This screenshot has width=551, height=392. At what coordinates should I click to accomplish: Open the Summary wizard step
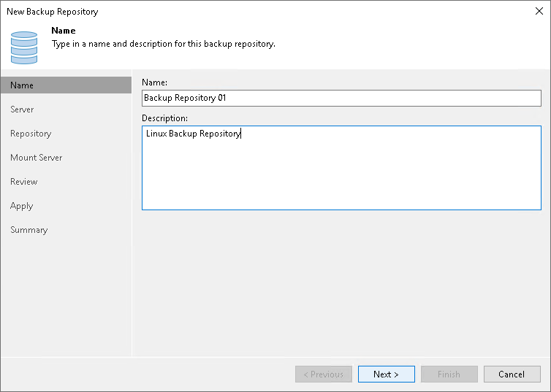coord(28,230)
